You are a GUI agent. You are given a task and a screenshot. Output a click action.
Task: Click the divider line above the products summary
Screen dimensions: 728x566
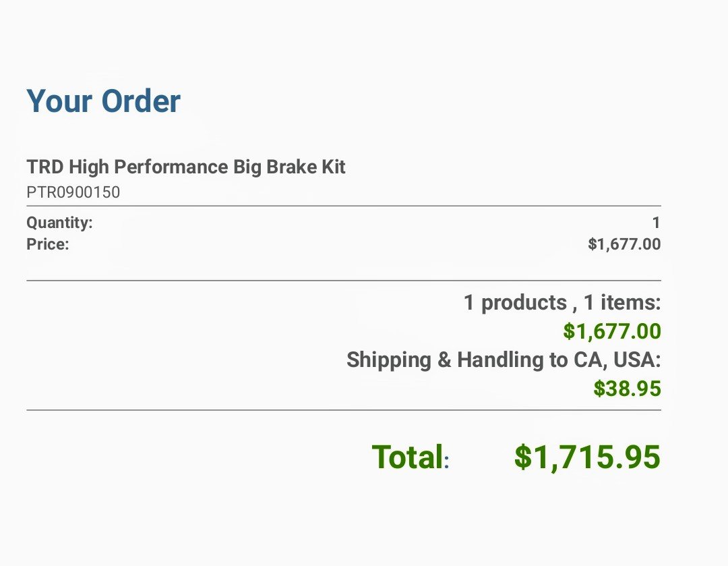tap(344, 281)
